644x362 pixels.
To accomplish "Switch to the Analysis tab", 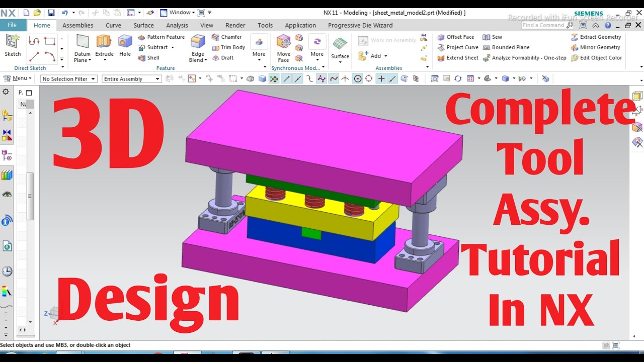I will [x=177, y=25].
